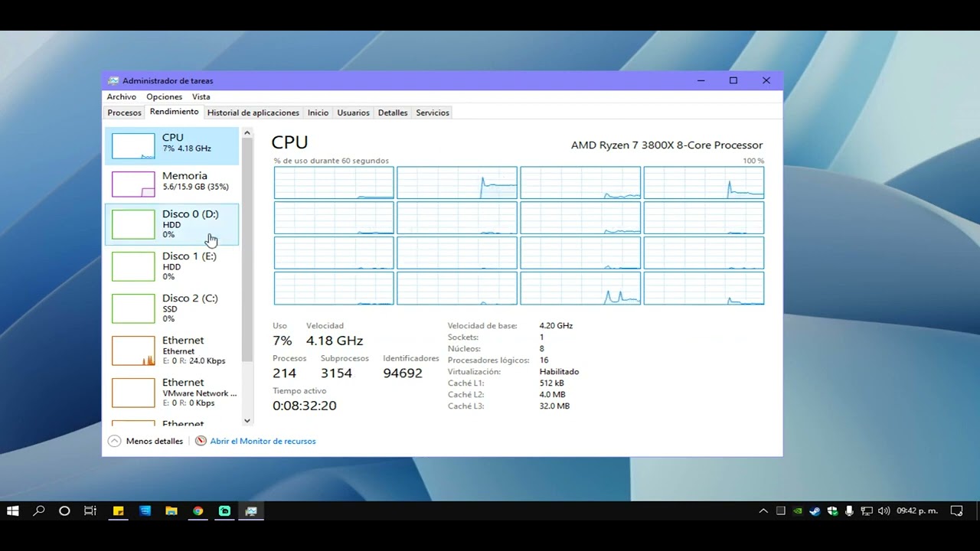Click the 94692 Identificadores value
The width and height of the screenshot is (980, 551).
coord(403,373)
